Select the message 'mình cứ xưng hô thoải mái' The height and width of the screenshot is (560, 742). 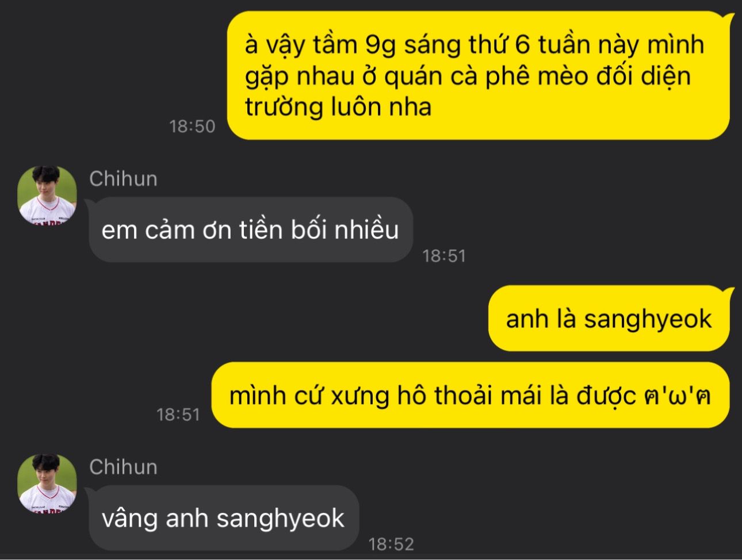pos(471,395)
